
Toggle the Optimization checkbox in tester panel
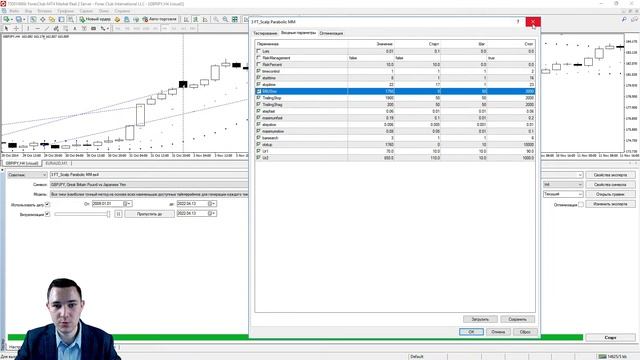pyautogui.click(x=581, y=204)
